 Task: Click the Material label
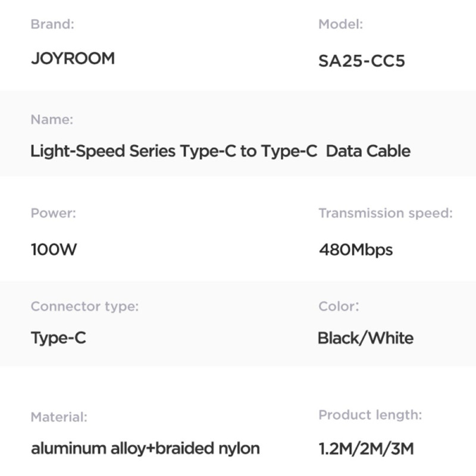click(x=59, y=417)
